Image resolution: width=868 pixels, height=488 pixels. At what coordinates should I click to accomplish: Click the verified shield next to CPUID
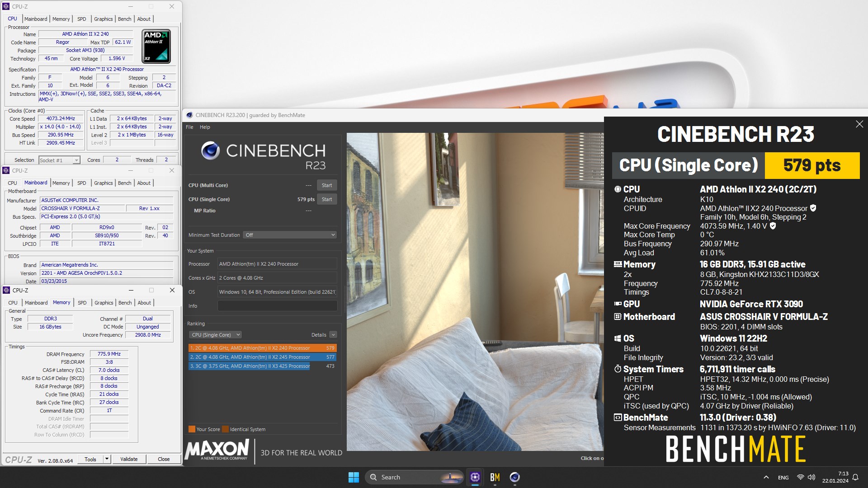813,208
